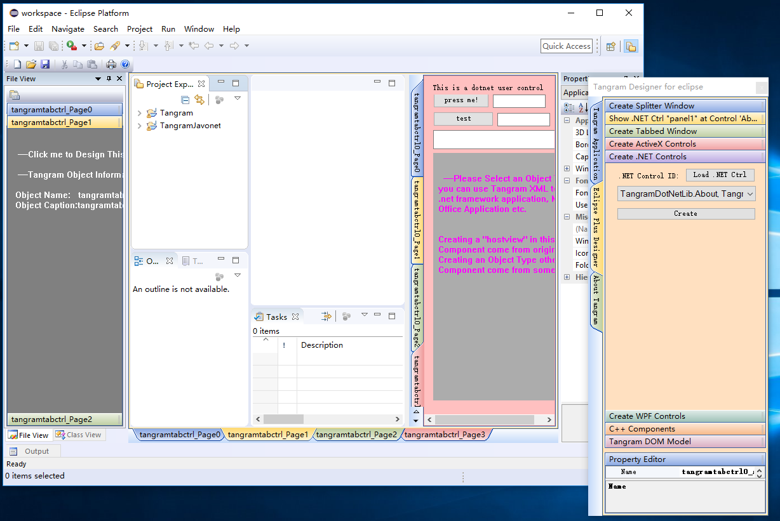The image size is (780, 521).
Task: Click the Last Edit Location icon
Action: coord(194,46)
